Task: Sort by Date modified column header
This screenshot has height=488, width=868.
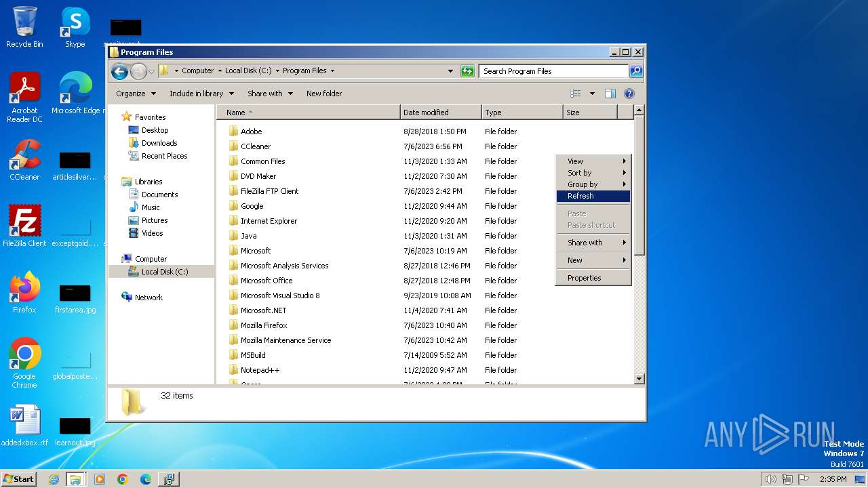Action: pos(441,113)
